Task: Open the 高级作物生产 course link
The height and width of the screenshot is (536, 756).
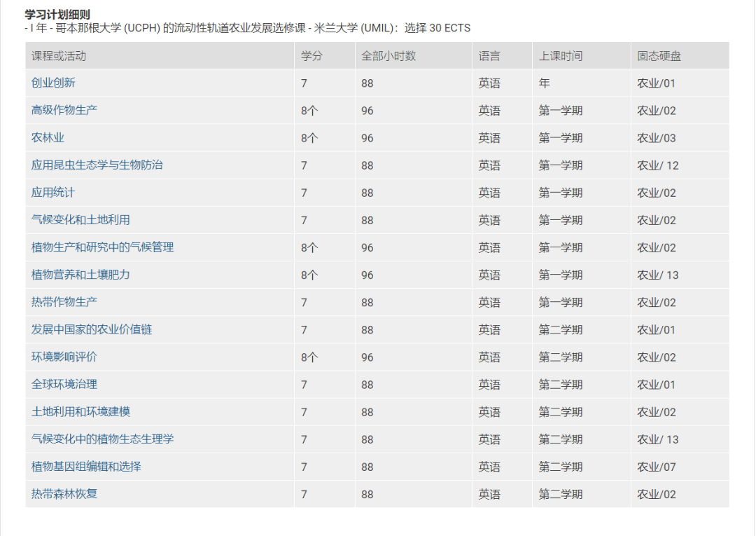Action: (x=64, y=110)
